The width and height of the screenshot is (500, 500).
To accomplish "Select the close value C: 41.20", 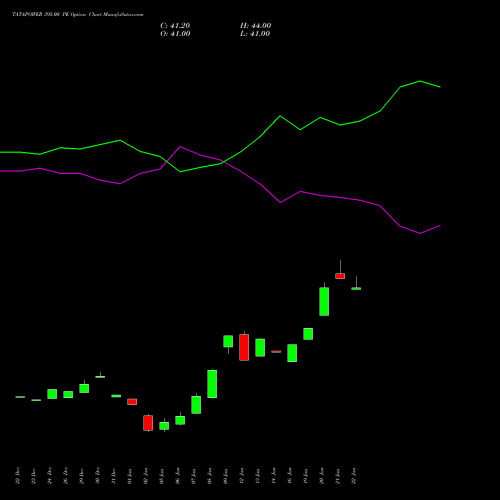I will [x=175, y=26].
